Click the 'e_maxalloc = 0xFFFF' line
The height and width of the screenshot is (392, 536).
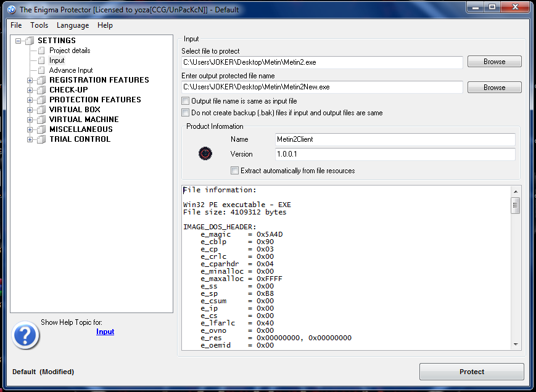[242, 279]
